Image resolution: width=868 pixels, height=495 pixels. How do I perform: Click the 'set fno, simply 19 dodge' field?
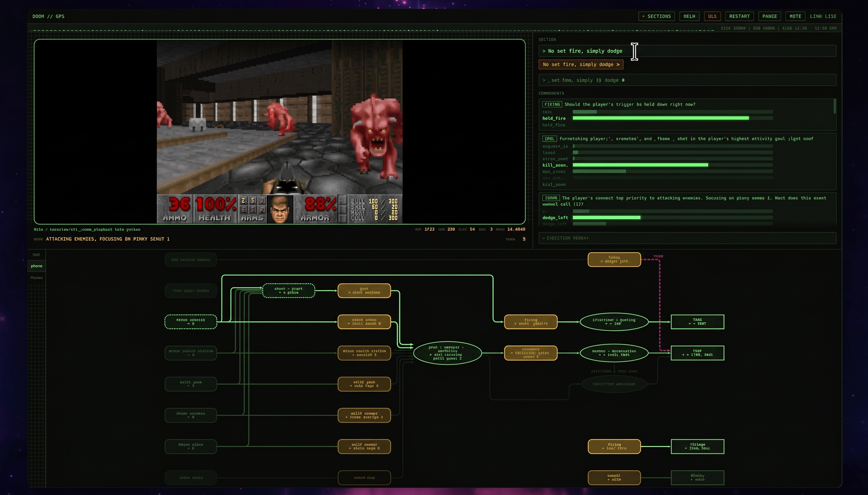687,80
